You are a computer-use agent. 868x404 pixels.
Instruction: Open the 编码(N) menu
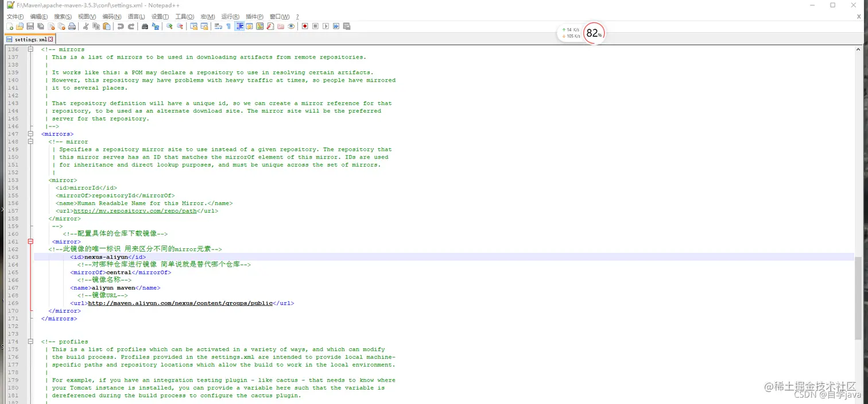point(112,17)
